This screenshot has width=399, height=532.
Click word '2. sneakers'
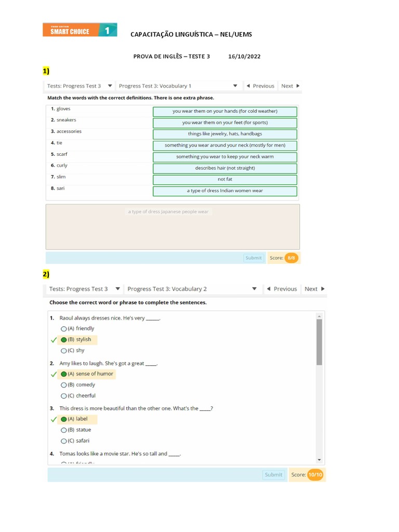(63, 120)
